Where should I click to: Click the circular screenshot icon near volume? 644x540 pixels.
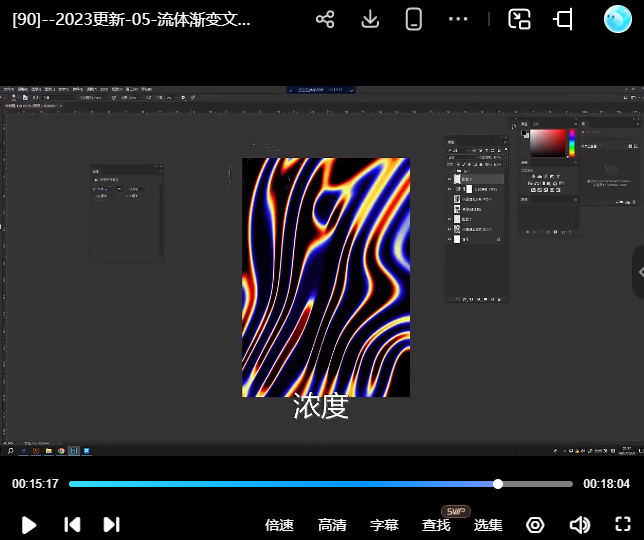pyautogui.click(x=535, y=525)
